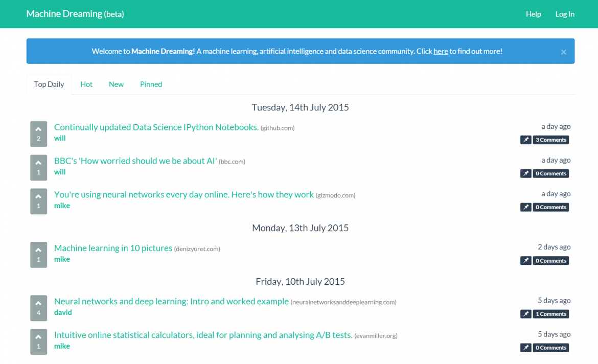Image resolution: width=598 pixels, height=364 pixels.
Task: Open the 1 Comments button on deep learning post
Action: pos(550,314)
